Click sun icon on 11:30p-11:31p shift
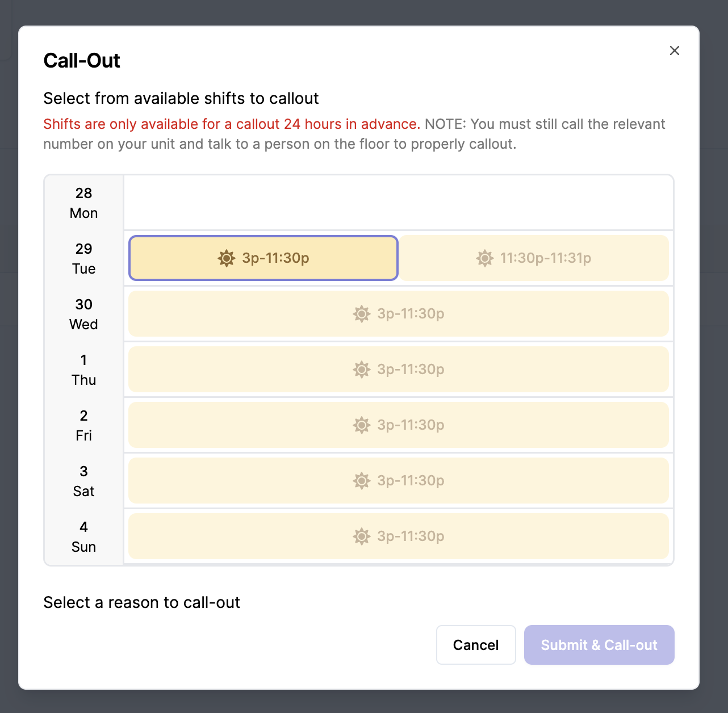This screenshot has height=713, width=728. pyautogui.click(x=485, y=258)
